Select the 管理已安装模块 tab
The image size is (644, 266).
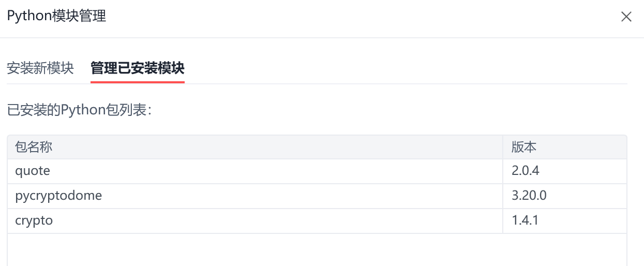138,68
